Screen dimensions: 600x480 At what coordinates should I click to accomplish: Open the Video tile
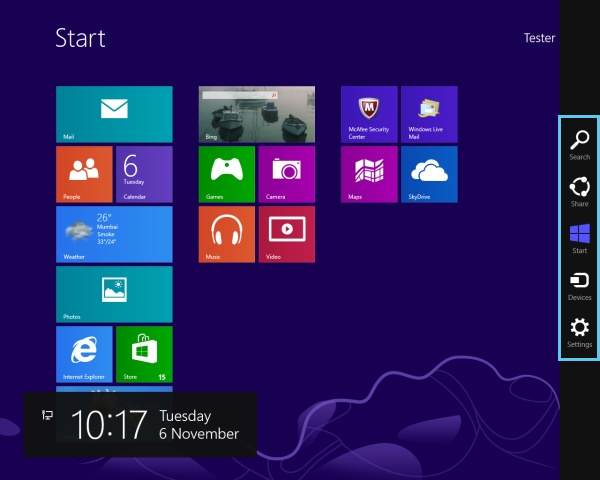coord(287,234)
